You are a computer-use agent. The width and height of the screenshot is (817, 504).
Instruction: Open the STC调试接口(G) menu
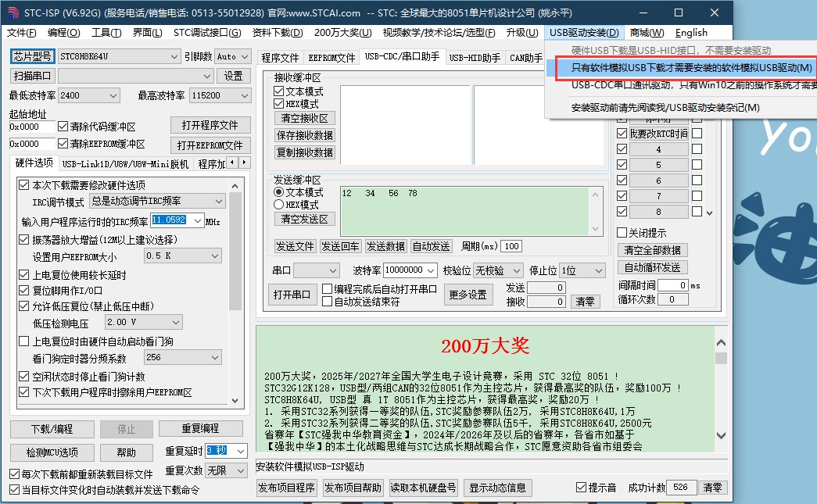[x=207, y=33]
